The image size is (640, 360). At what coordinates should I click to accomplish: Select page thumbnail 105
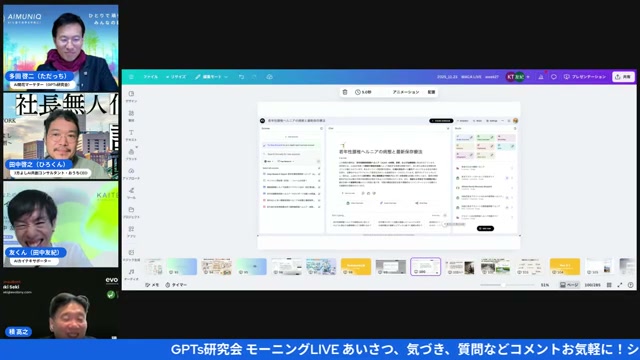600,267
